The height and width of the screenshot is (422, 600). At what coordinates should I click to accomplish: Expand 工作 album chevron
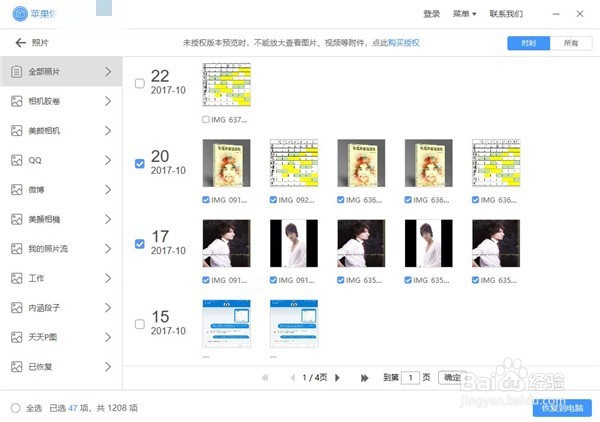click(108, 278)
